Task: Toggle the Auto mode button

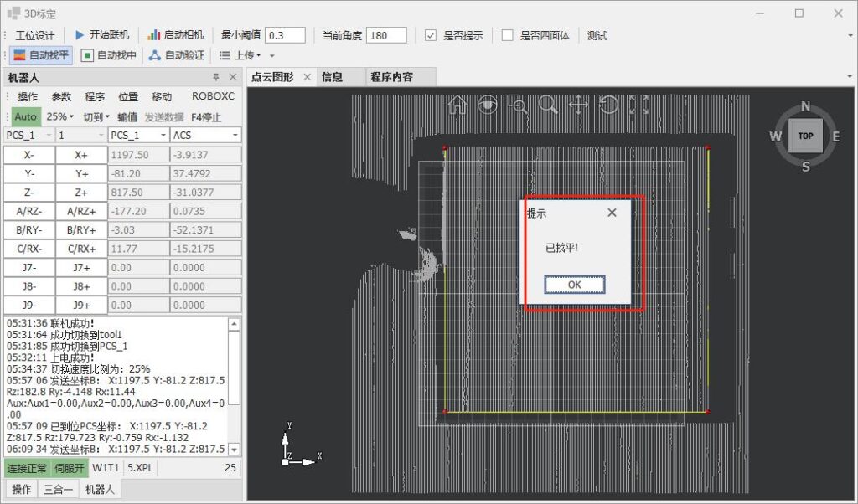Action: (x=25, y=117)
